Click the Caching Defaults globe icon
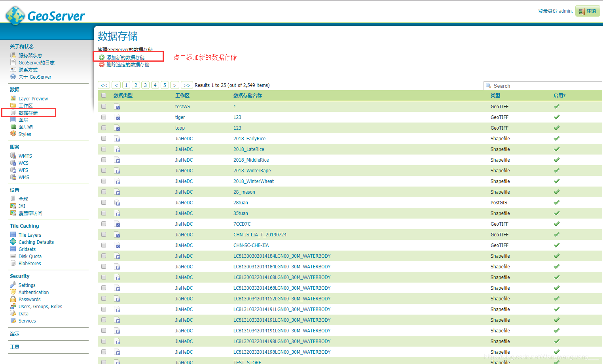The image size is (603, 364). click(13, 242)
